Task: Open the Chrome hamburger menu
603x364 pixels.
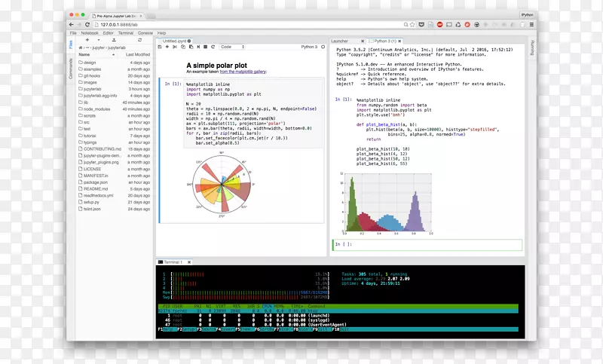Action: coord(531,25)
